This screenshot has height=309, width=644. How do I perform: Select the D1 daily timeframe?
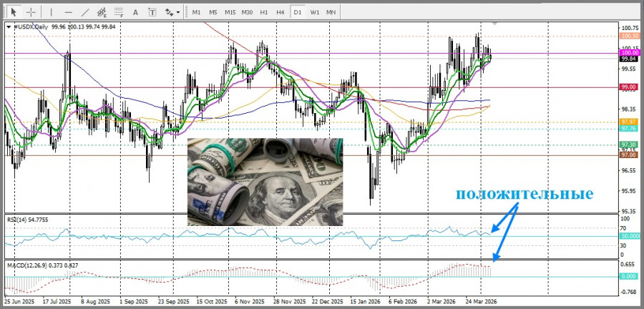coord(298,12)
